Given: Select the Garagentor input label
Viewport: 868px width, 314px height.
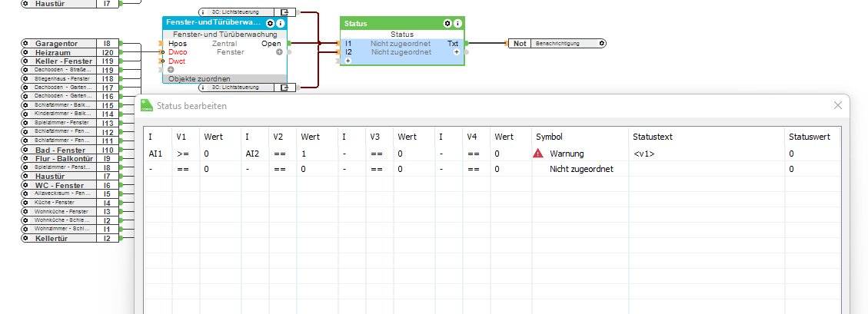Looking at the screenshot, I should (56, 43).
